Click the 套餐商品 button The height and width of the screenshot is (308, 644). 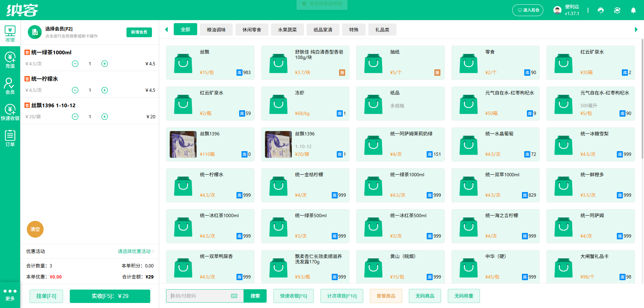pos(386,296)
